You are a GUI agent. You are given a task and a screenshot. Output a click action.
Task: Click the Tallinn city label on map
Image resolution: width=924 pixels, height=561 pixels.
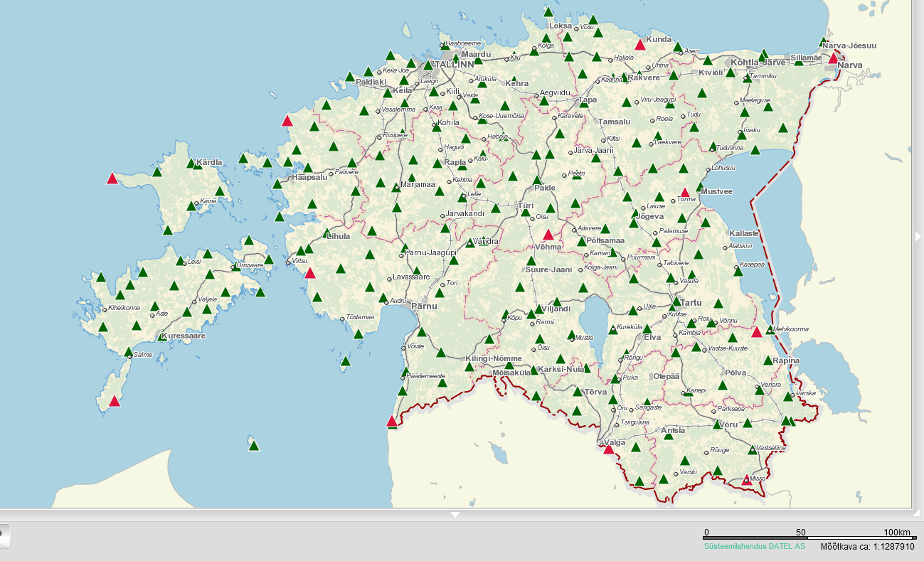[x=454, y=64]
